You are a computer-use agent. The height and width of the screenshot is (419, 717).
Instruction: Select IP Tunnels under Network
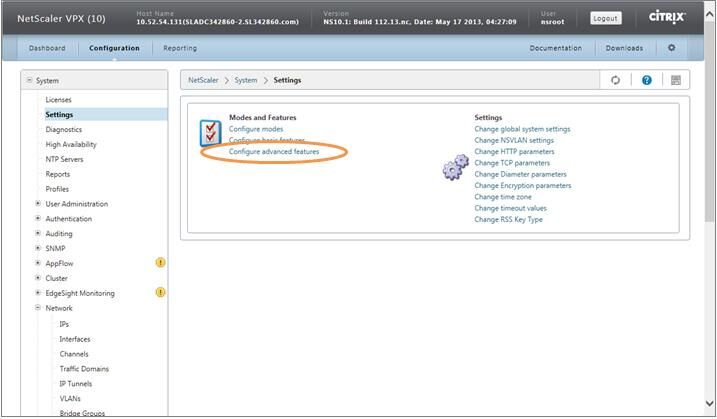(x=76, y=383)
